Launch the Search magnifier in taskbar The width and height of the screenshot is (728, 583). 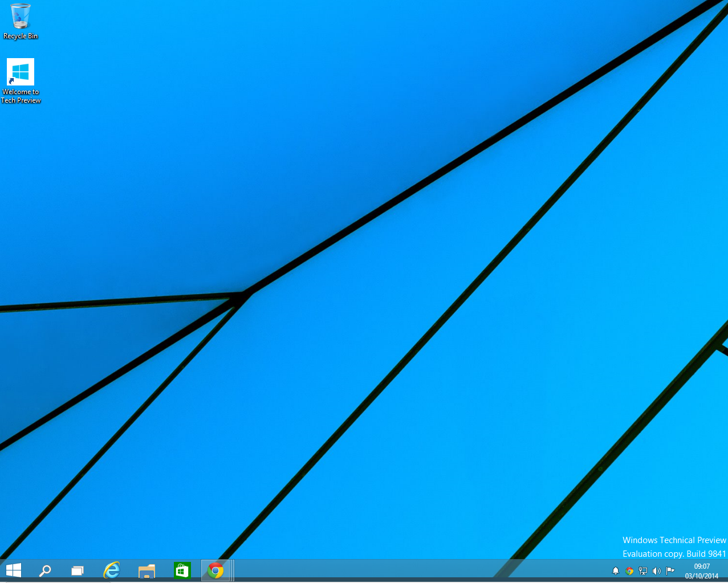tap(45, 570)
